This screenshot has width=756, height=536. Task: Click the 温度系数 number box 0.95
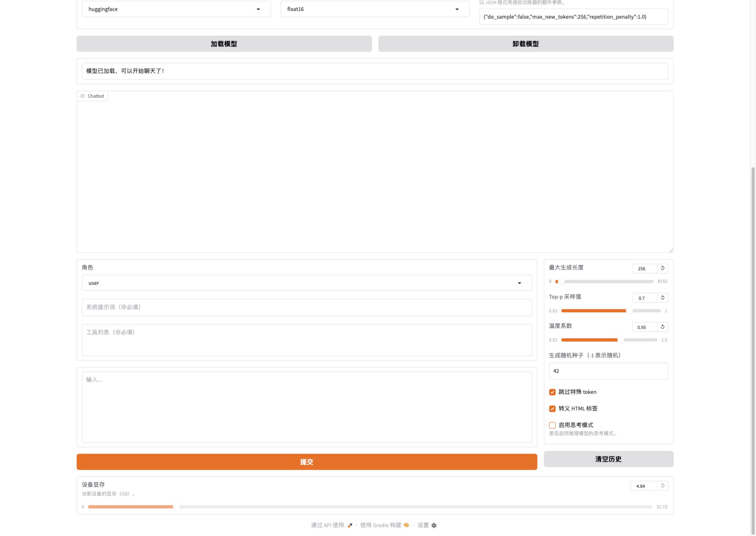(645, 327)
